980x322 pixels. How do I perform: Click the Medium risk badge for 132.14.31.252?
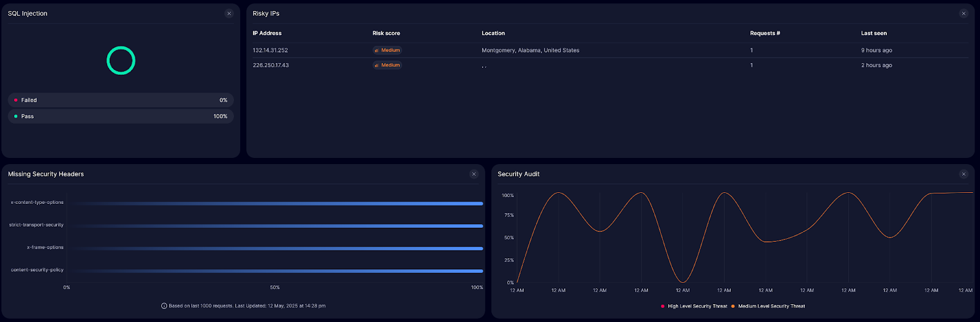(x=387, y=50)
